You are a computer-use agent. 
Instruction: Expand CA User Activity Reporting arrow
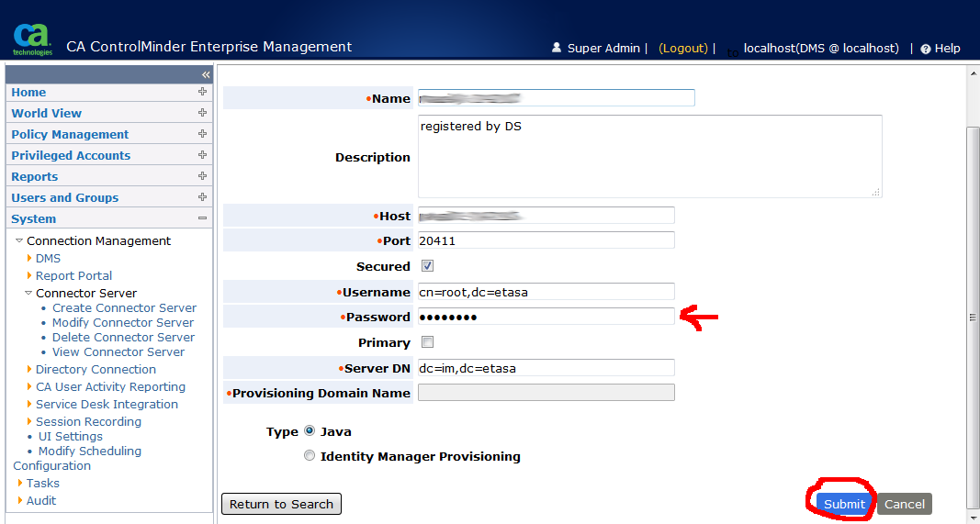coord(28,386)
